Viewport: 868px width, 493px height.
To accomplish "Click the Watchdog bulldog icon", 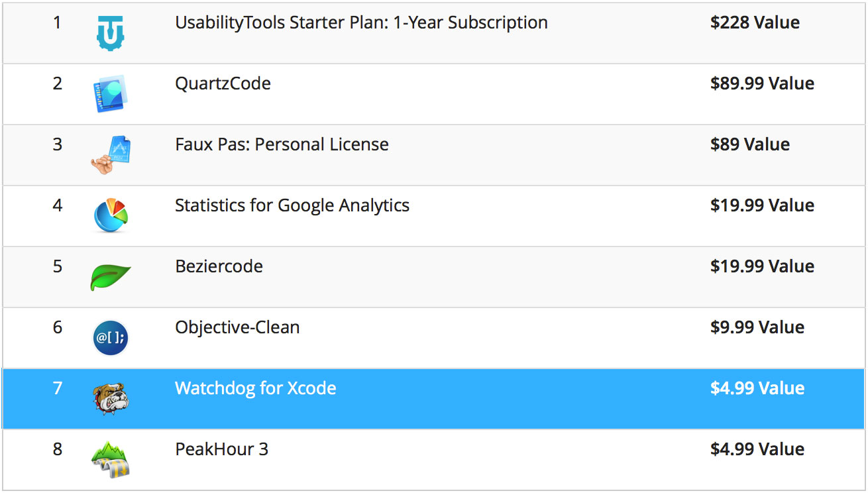I will [111, 399].
